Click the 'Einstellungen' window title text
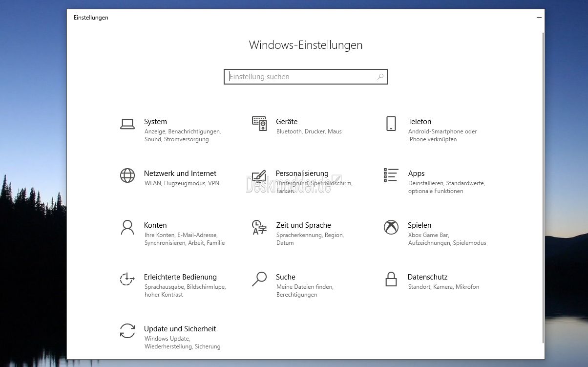The image size is (588, 367). (x=91, y=18)
